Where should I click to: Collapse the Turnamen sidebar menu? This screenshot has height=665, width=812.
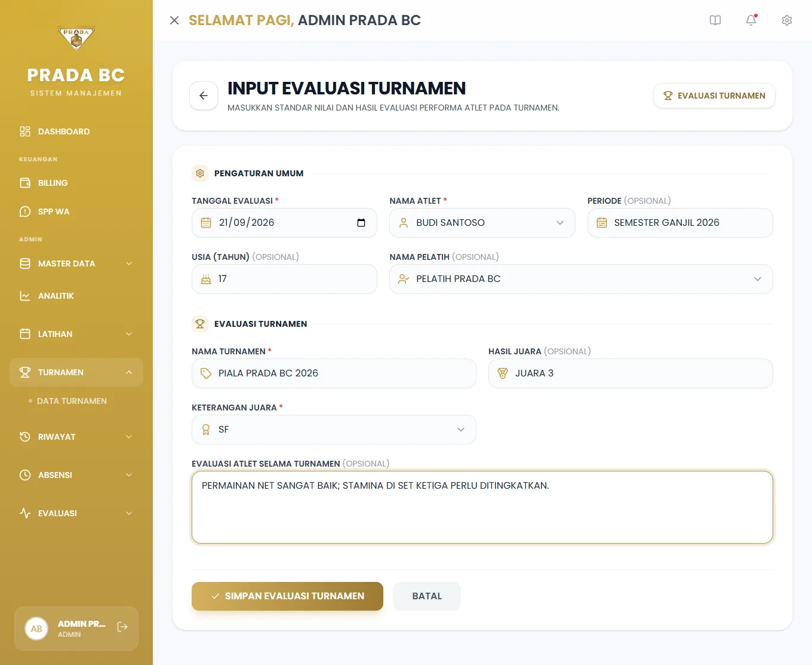[76, 372]
